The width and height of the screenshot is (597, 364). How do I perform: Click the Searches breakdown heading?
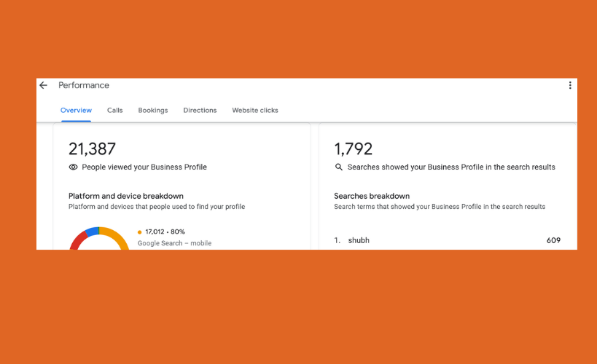372,196
